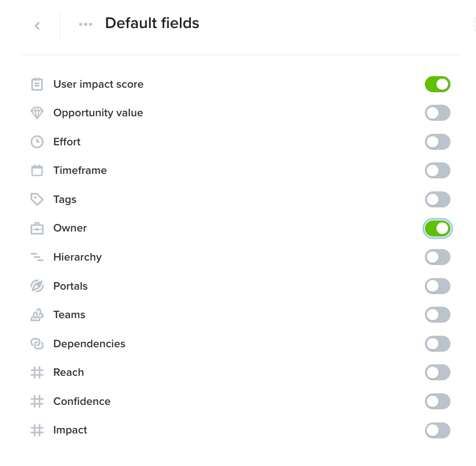Click the Timeframe calendar icon

pyautogui.click(x=37, y=170)
